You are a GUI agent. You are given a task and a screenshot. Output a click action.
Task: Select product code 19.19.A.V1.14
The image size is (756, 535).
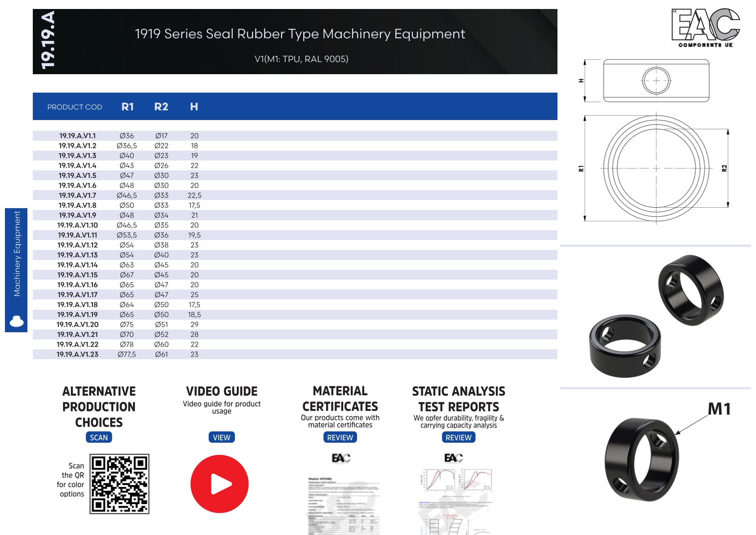click(x=77, y=265)
